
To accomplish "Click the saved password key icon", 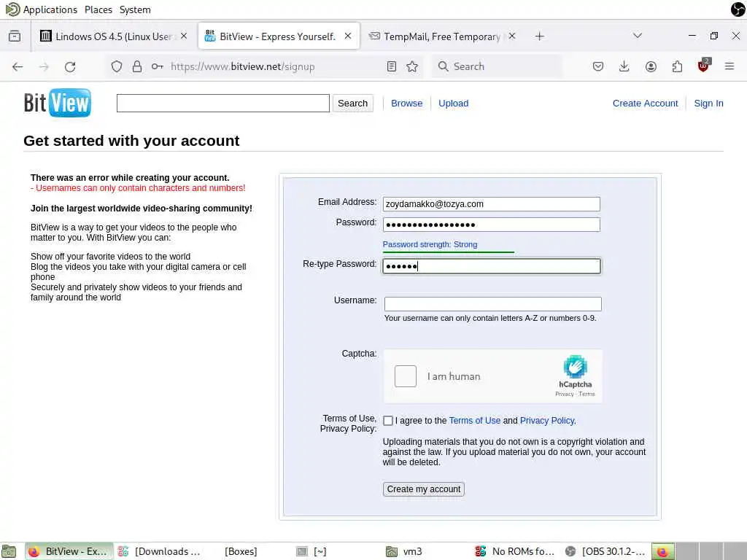I will tap(158, 66).
